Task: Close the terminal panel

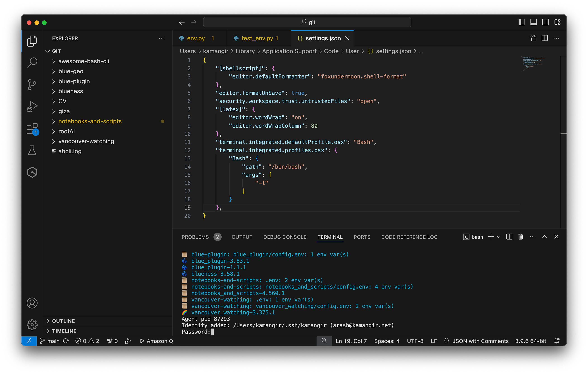Action: [556, 237]
